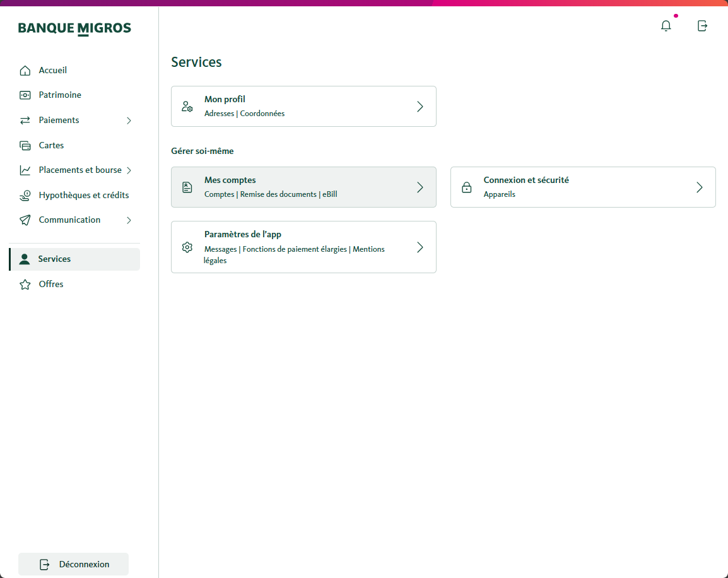Click the Banque Migros logo
The width and height of the screenshot is (728, 578).
[x=74, y=28]
